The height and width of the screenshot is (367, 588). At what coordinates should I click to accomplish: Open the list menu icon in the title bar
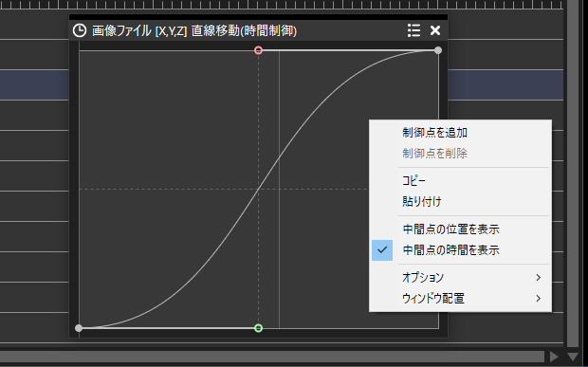tap(414, 30)
